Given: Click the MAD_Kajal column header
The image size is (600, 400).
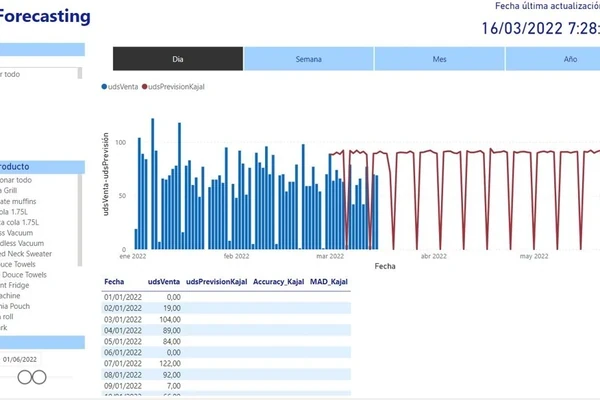Looking at the screenshot, I should (329, 282).
